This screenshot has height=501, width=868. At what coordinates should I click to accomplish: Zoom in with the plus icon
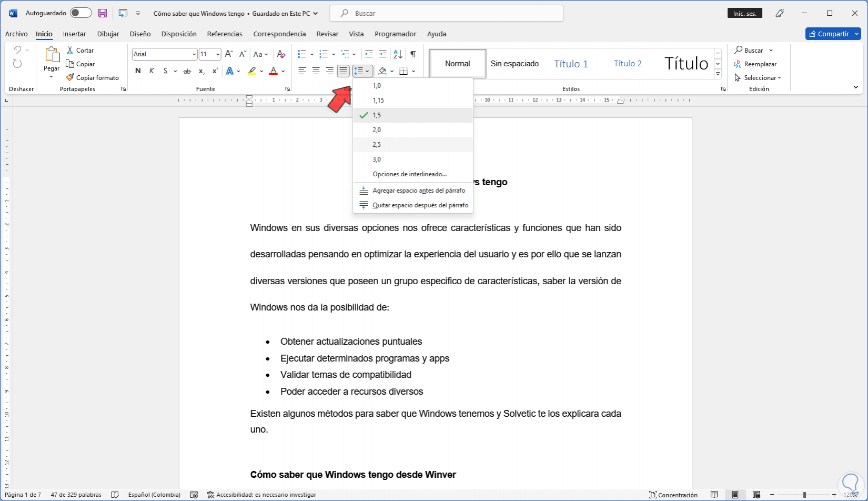click(x=834, y=495)
